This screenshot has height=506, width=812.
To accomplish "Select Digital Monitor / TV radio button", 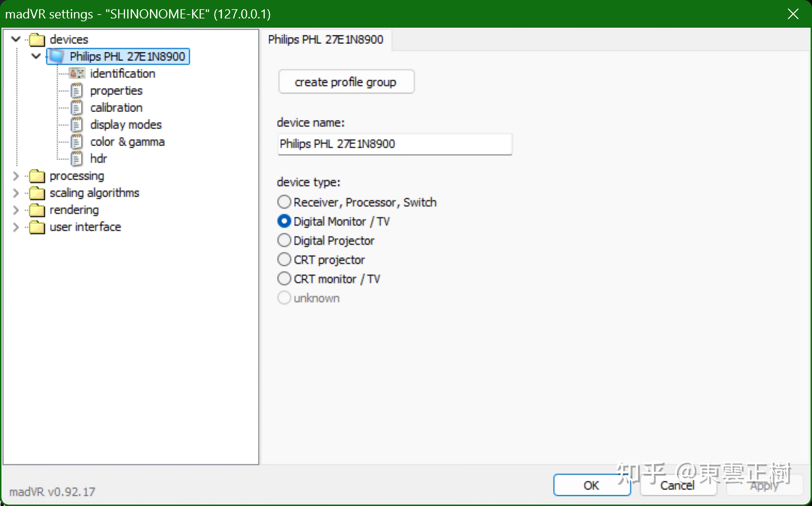I will click(x=284, y=221).
